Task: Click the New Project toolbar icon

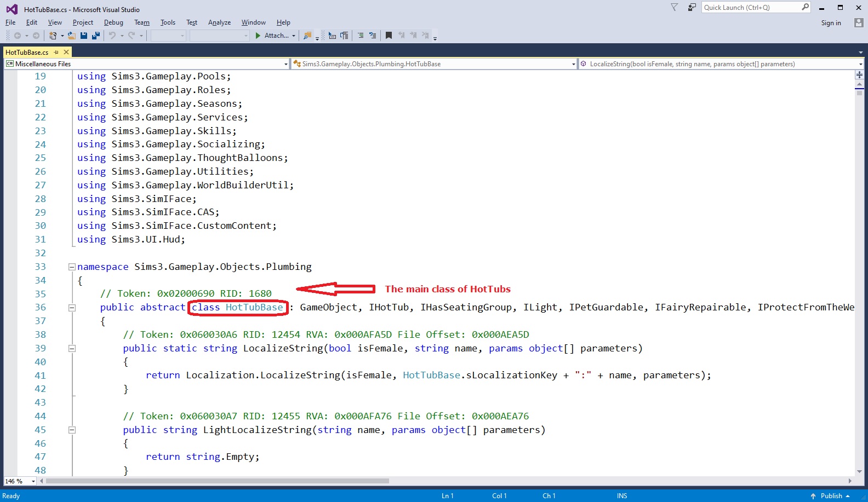Action: pos(53,36)
